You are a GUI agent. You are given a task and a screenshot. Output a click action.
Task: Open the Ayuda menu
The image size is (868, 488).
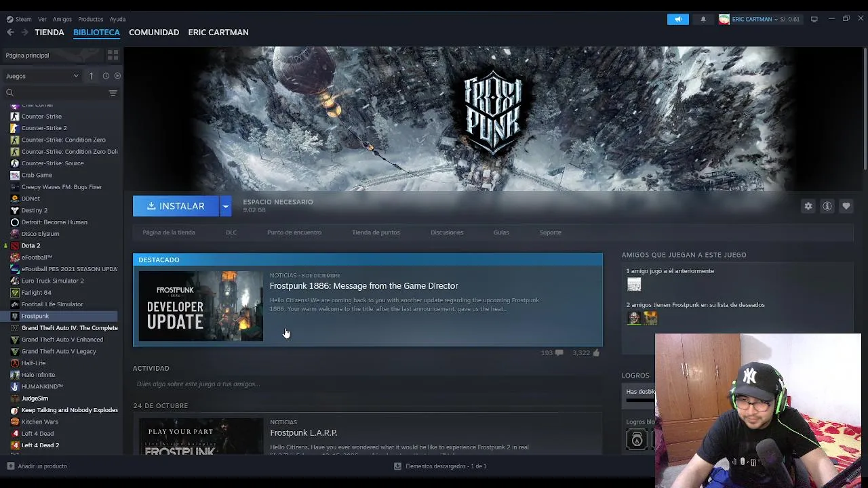(x=117, y=19)
